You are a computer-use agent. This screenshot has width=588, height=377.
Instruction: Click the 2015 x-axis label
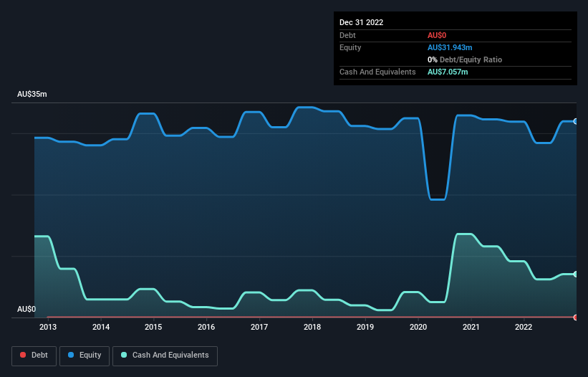click(x=153, y=327)
